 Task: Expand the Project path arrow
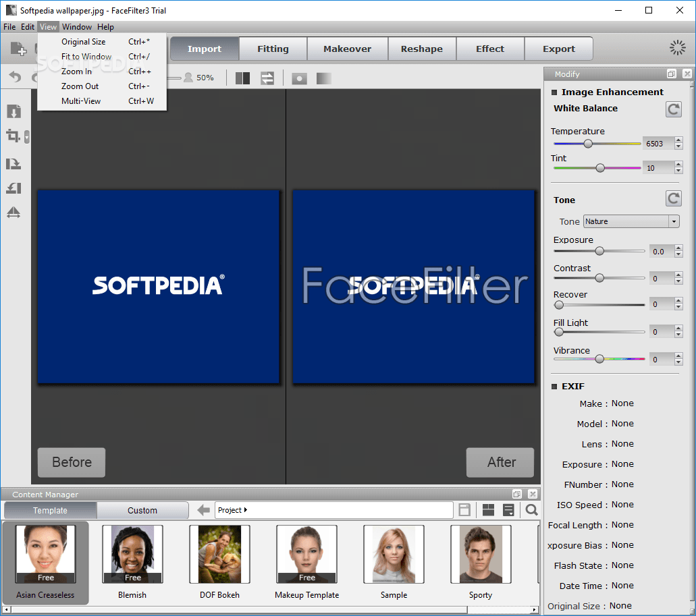pyautogui.click(x=246, y=510)
